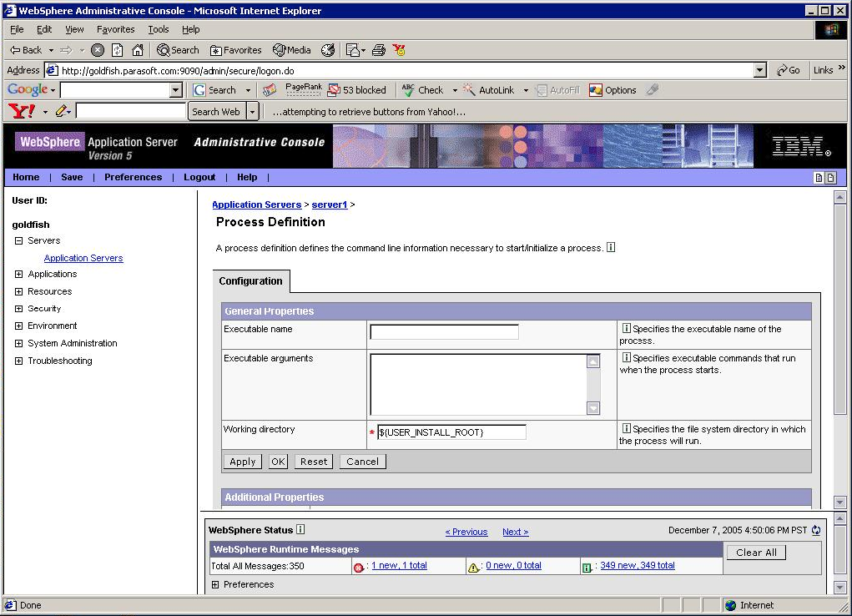Click the status panel scrollbar down arrow

tap(839, 587)
